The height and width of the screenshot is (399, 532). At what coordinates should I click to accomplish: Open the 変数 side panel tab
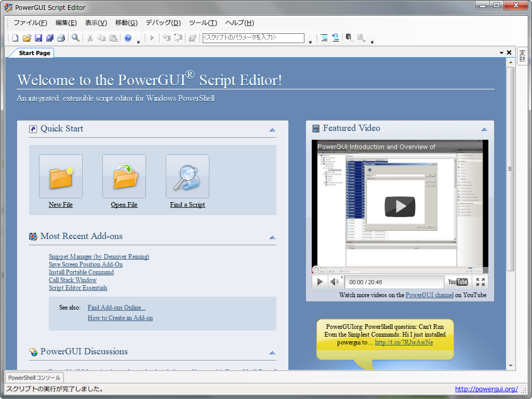pyautogui.click(x=522, y=56)
